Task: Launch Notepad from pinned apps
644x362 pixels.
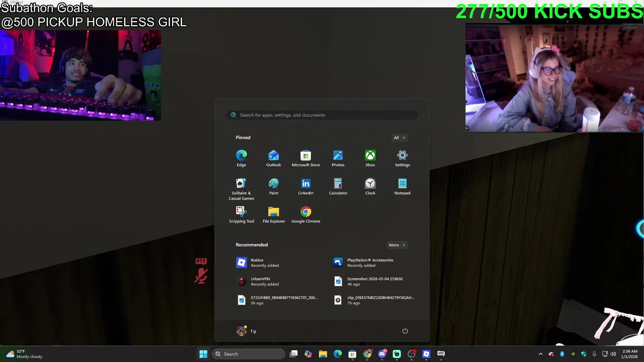Action: pyautogui.click(x=403, y=187)
